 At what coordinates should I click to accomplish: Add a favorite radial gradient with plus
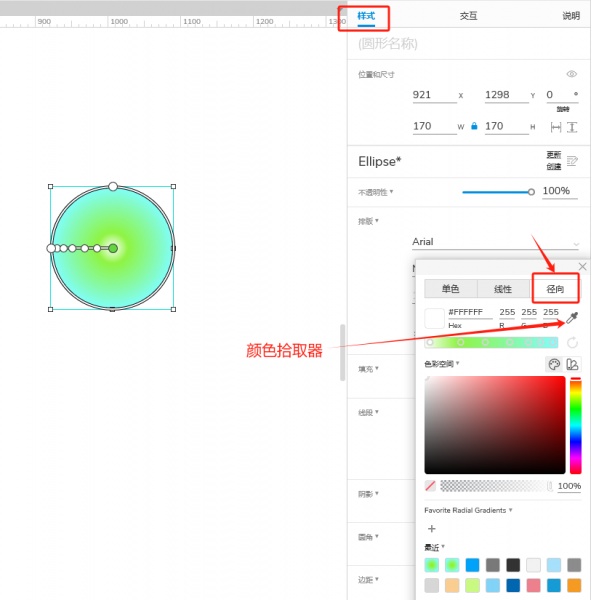tap(432, 528)
